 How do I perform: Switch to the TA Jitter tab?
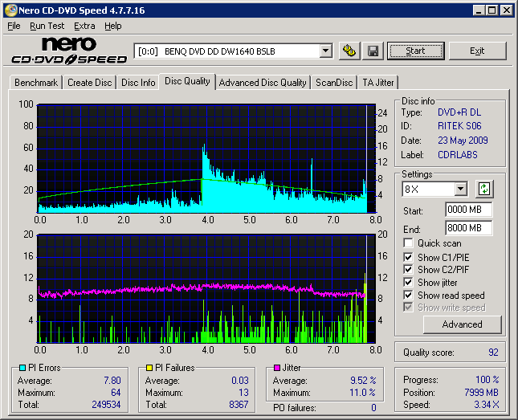[x=378, y=82]
